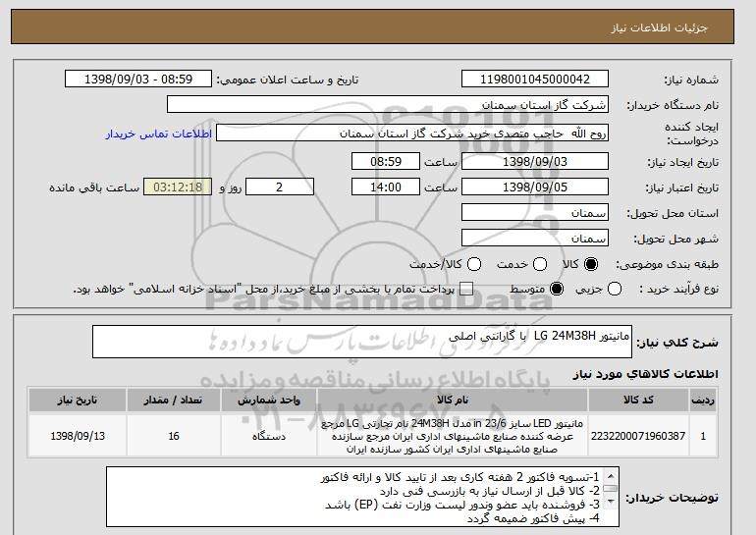Click the creation date field 1398/09/03
This screenshot has height=535, width=756.
pyautogui.click(x=535, y=161)
